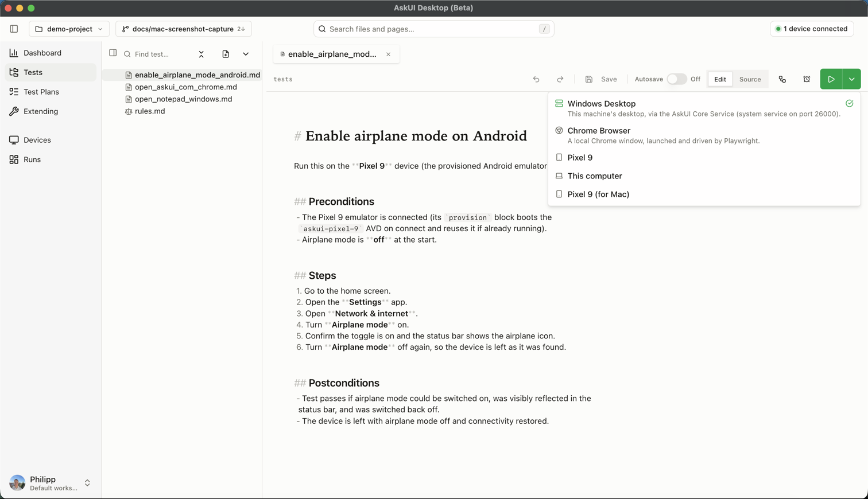Click the Save button
The image size is (868, 499).
pyautogui.click(x=601, y=79)
